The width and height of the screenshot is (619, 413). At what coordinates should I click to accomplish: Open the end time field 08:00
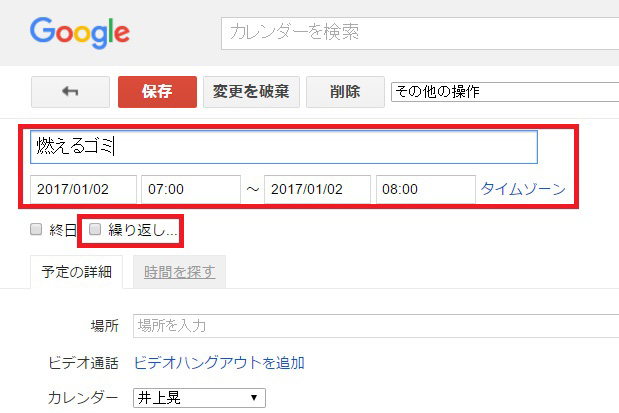(426, 189)
